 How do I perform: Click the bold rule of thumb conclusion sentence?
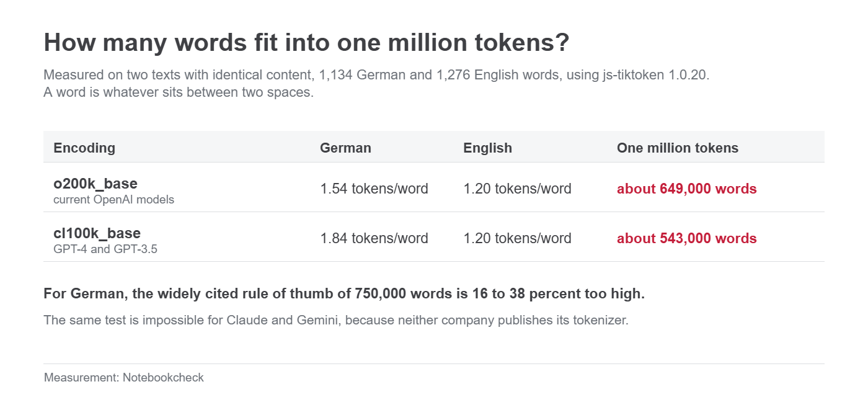pos(344,294)
